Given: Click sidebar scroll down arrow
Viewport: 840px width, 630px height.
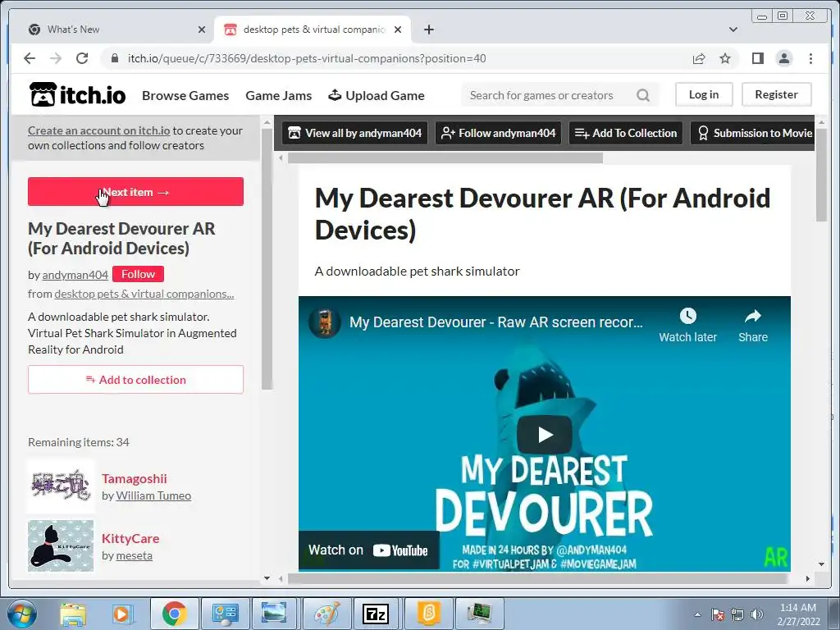Looking at the screenshot, I should pos(267,578).
